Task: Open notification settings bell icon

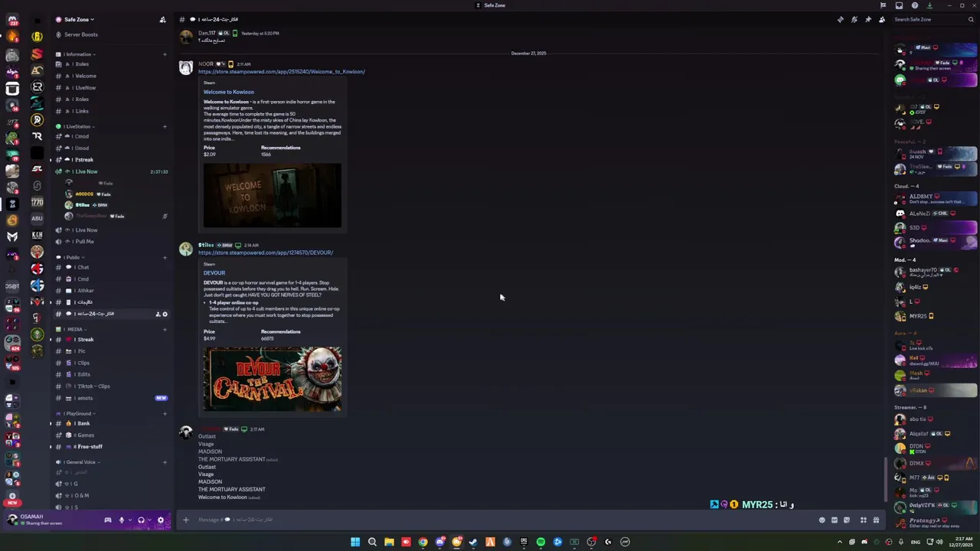Action: coord(854,19)
